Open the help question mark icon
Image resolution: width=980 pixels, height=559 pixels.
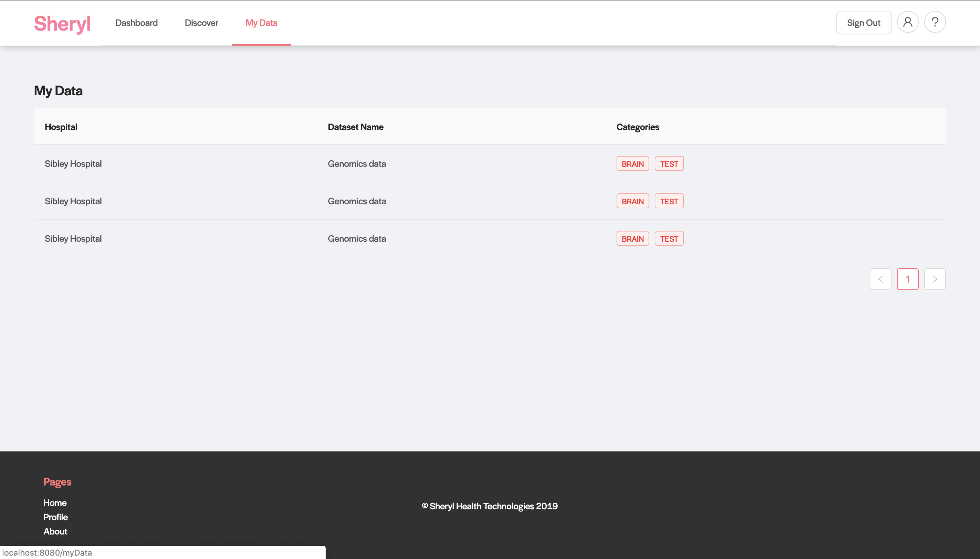click(x=934, y=22)
